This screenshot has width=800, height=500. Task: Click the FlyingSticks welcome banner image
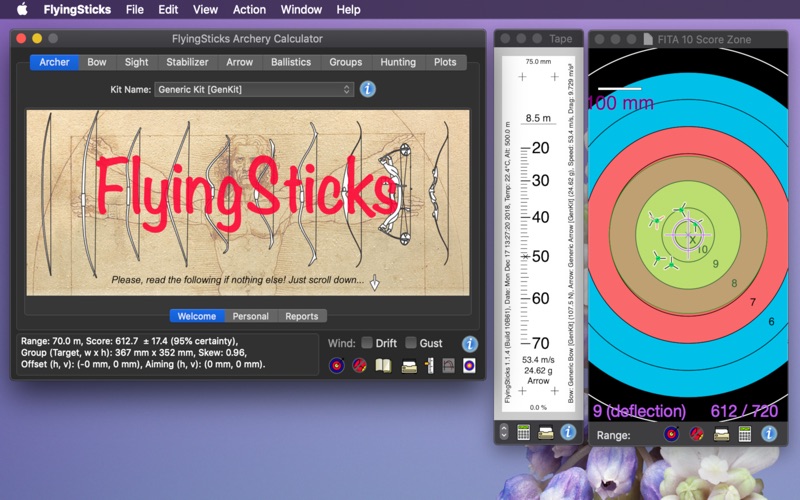[x=248, y=203]
